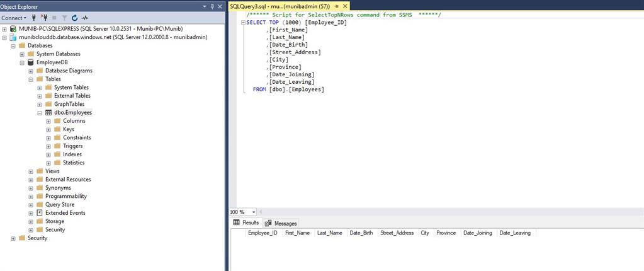Collapse the Databases folder

pyautogui.click(x=13, y=45)
